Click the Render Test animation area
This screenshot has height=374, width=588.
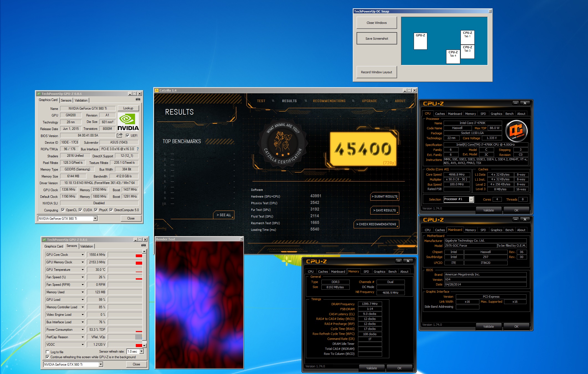[x=199, y=305]
